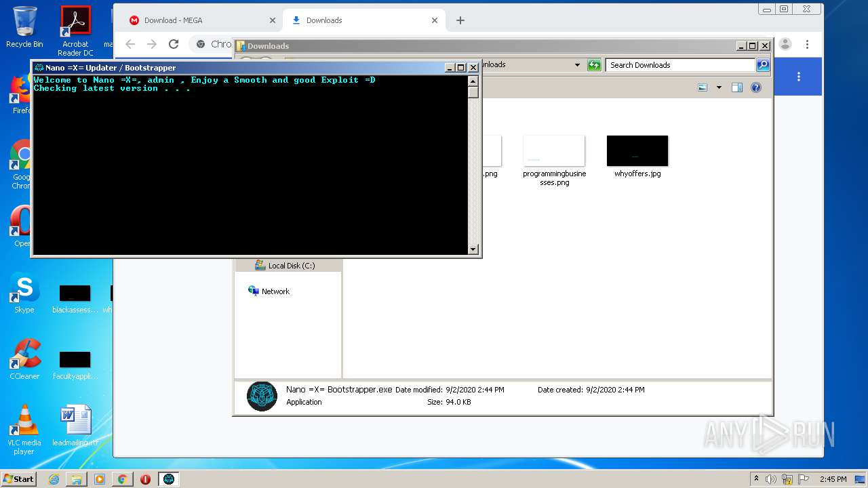Toggle the Explorer preview pane icon
Viewport: 868px width, 488px height.
pos(737,87)
